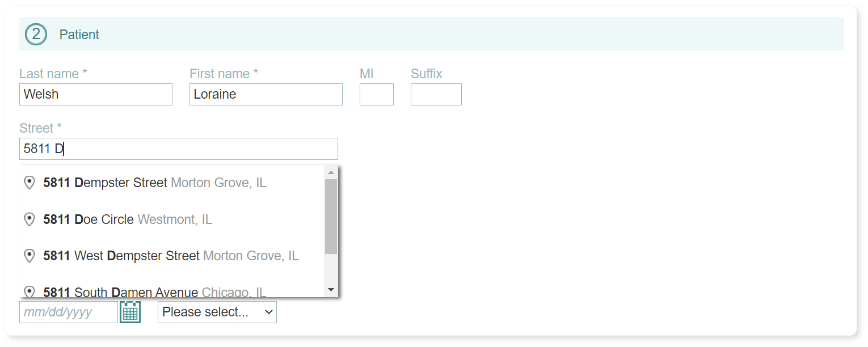Click the Patient section header
This screenshot has height=347, width=868.
[79, 35]
